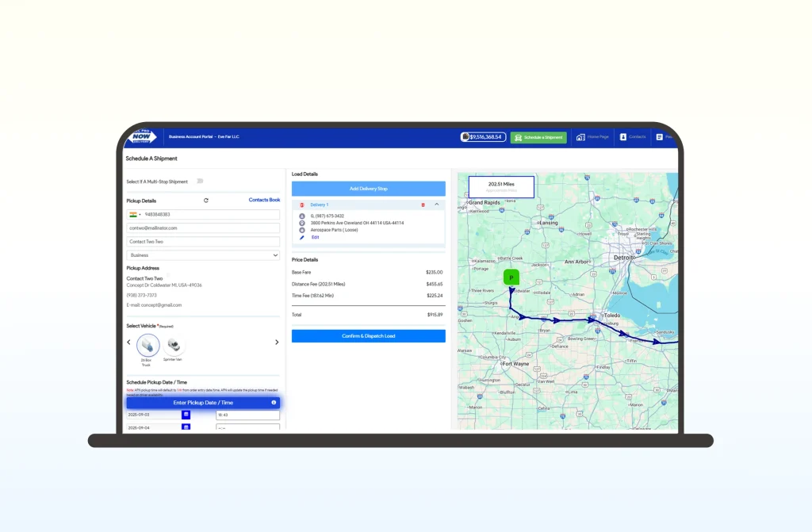The width and height of the screenshot is (812, 532).
Task: Select the Sprinter Van vehicle icon
Action: (174, 345)
